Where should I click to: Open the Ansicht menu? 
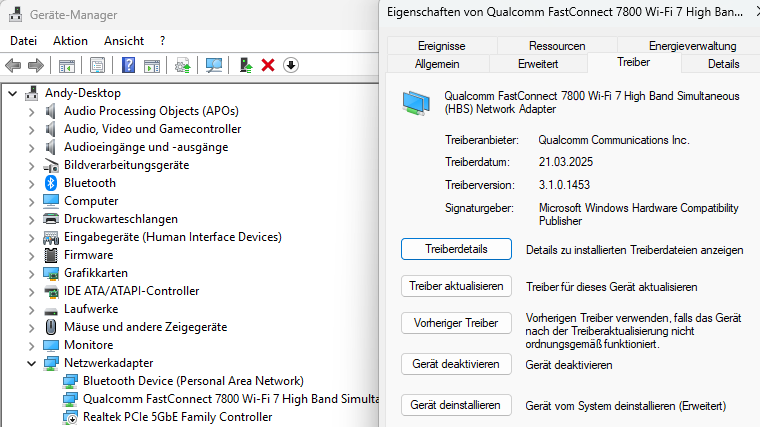(x=124, y=41)
